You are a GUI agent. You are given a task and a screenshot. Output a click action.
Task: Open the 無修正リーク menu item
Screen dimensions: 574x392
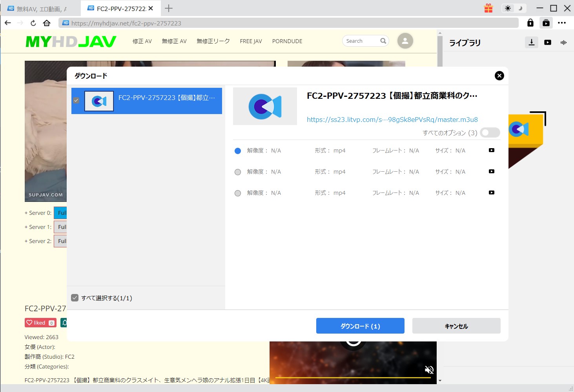[x=213, y=41]
